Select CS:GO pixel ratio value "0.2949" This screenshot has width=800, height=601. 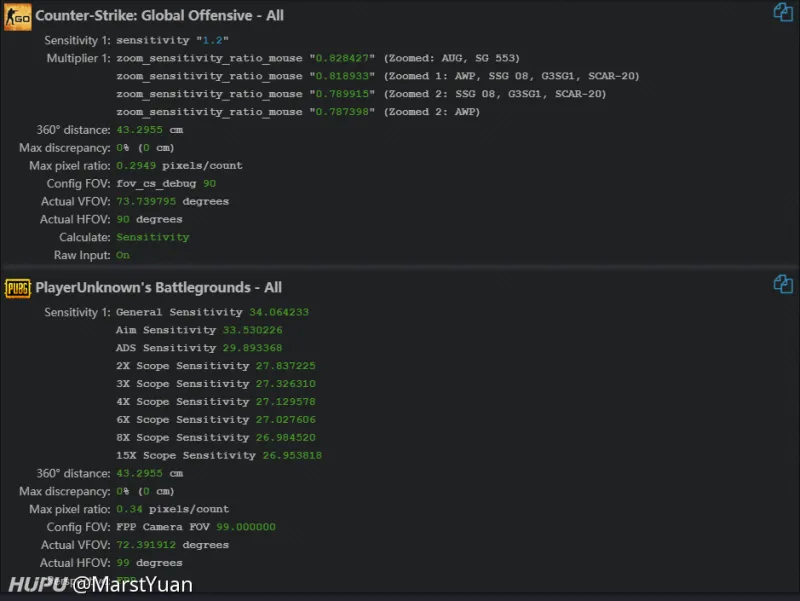click(136, 166)
